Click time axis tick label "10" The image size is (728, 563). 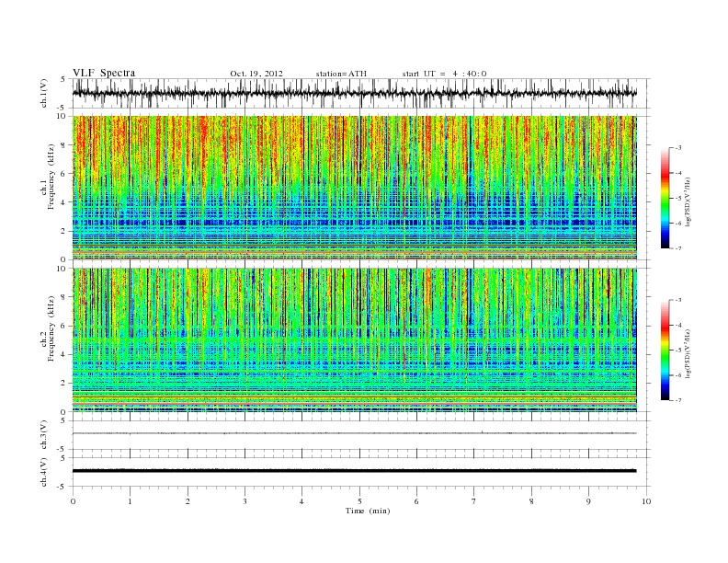point(646,501)
